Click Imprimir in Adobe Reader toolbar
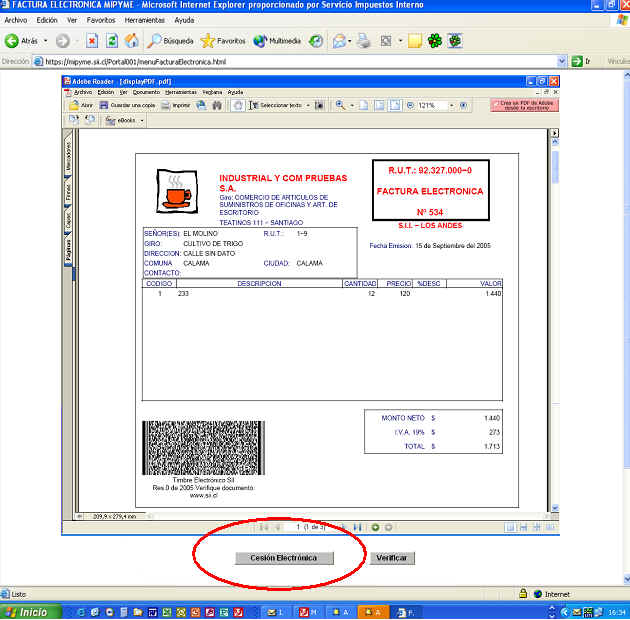This screenshot has width=630, height=620. tap(176, 105)
